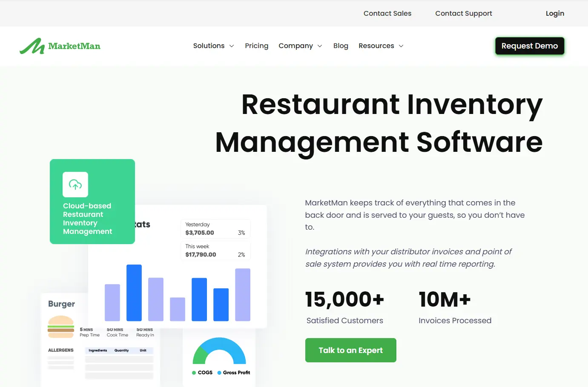The height and width of the screenshot is (387, 588).
Task: Click the shortest light purple chart bar
Action: pos(178,309)
